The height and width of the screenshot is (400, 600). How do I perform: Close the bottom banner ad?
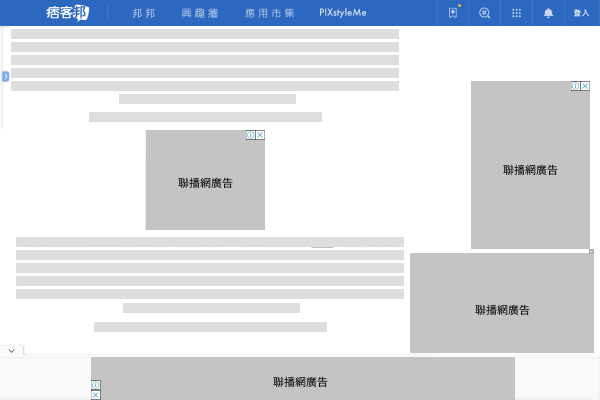point(96,395)
